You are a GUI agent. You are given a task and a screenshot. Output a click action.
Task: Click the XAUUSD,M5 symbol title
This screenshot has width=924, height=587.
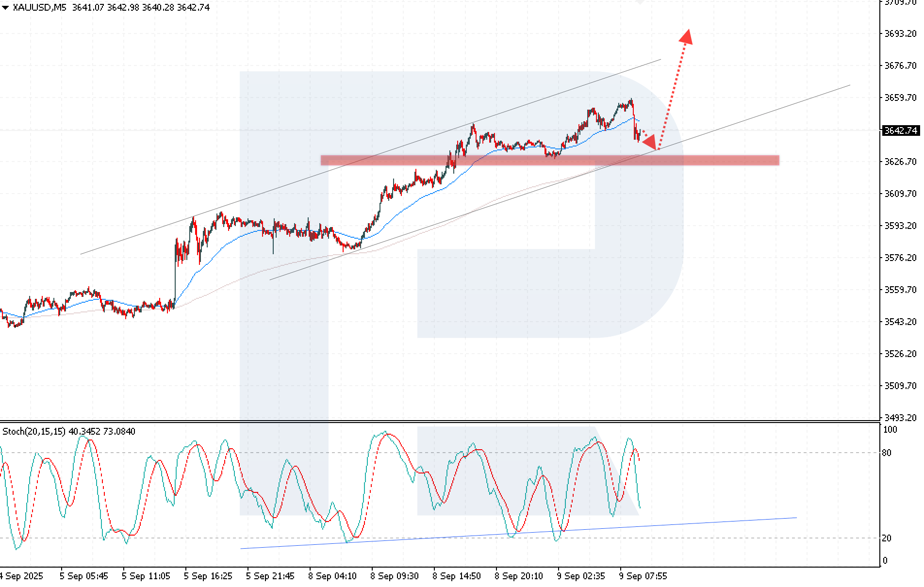coord(39,7)
